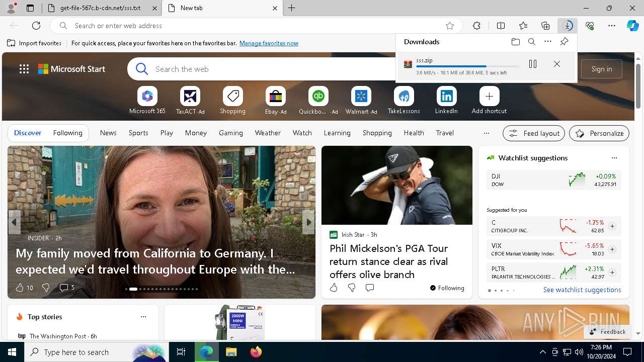This screenshot has width=644, height=362.
Task: Open more options in Downloads panel
Action: pos(548,42)
